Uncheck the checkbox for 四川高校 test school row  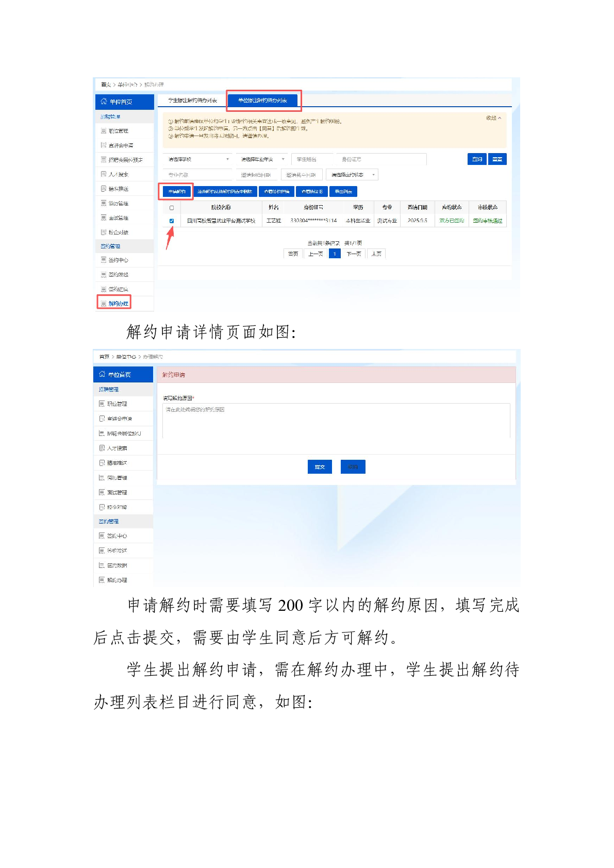click(x=172, y=221)
